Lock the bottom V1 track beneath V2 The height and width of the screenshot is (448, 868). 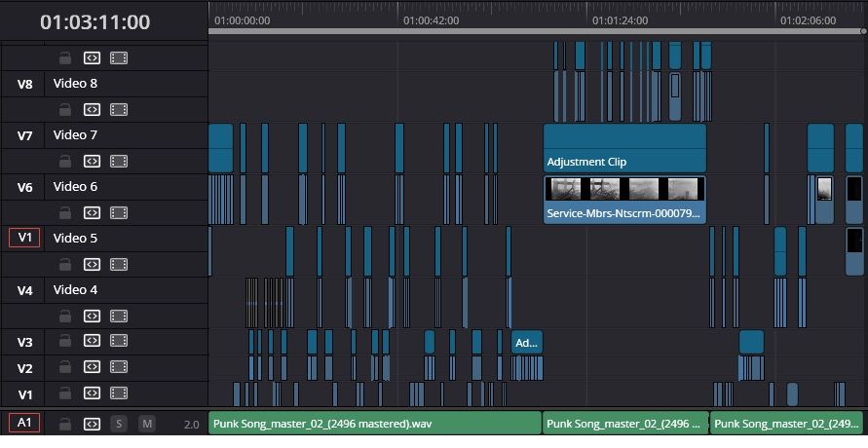pos(65,393)
